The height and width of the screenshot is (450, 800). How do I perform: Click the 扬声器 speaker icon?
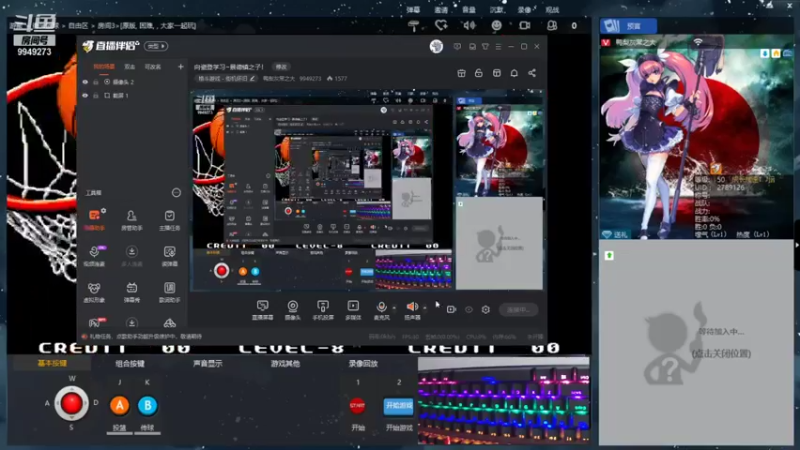[412, 307]
